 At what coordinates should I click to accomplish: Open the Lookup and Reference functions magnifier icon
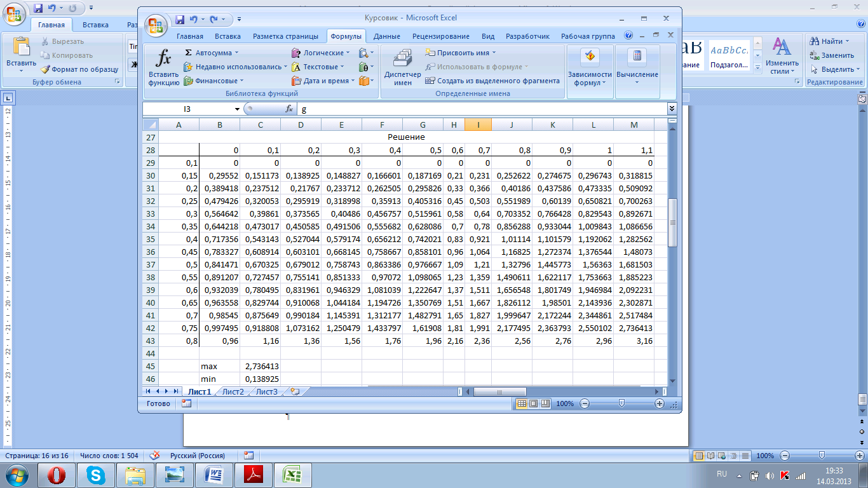[363, 53]
